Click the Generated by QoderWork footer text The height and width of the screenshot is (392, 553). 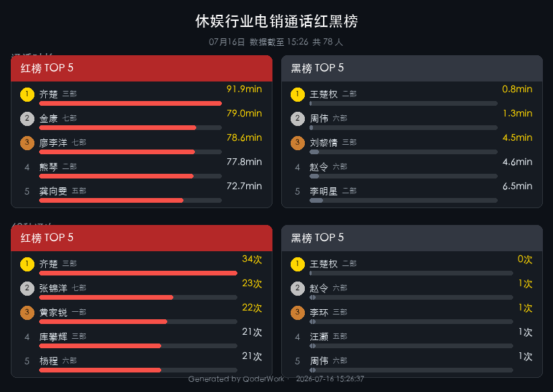[236, 379]
